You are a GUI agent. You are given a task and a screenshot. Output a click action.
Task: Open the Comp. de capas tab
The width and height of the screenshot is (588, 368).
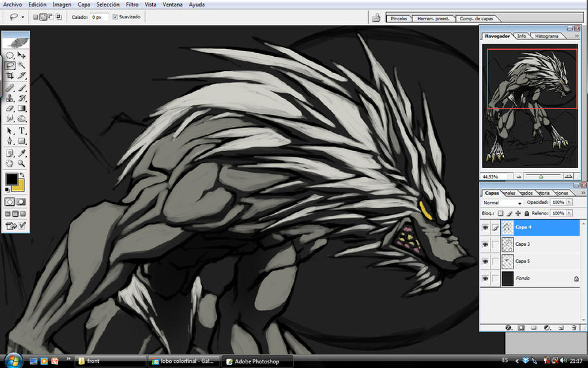tap(476, 18)
